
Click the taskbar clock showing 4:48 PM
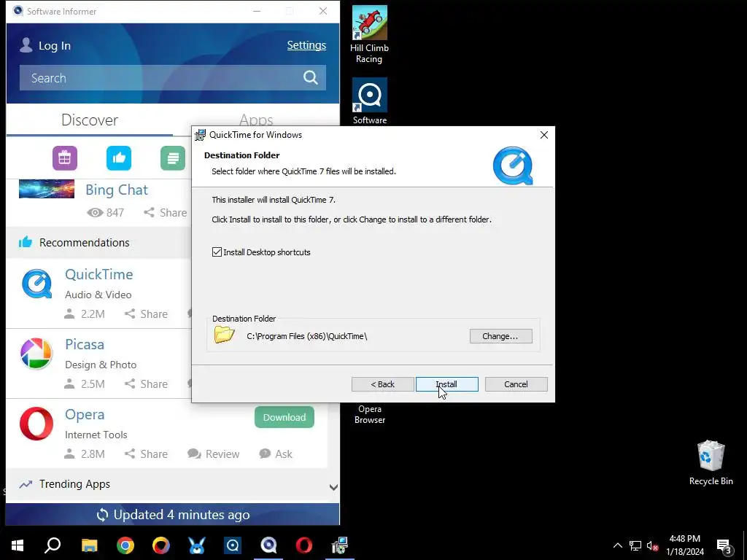(684, 545)
